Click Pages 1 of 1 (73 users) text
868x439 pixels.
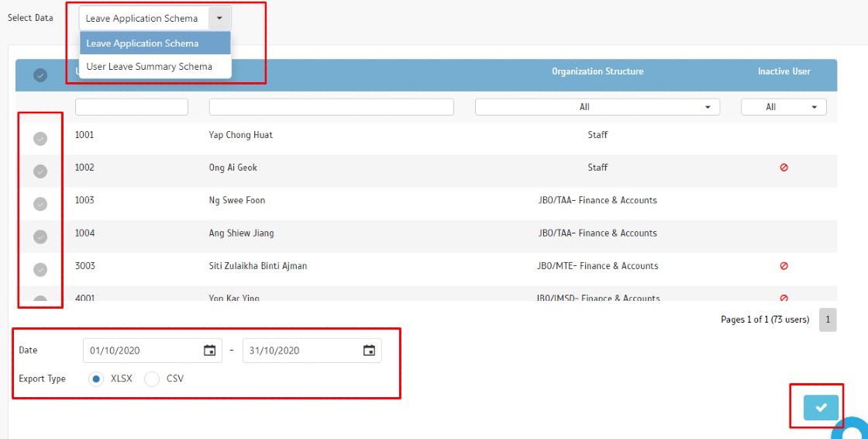tap(764, 320)
